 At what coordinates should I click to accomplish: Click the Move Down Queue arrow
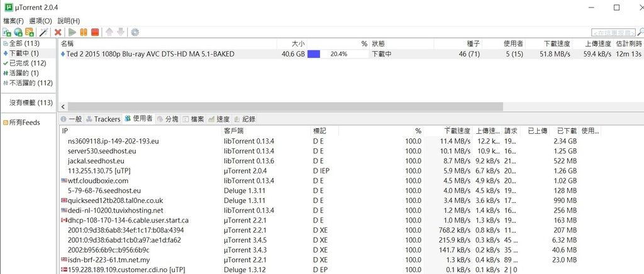point(120,32)
